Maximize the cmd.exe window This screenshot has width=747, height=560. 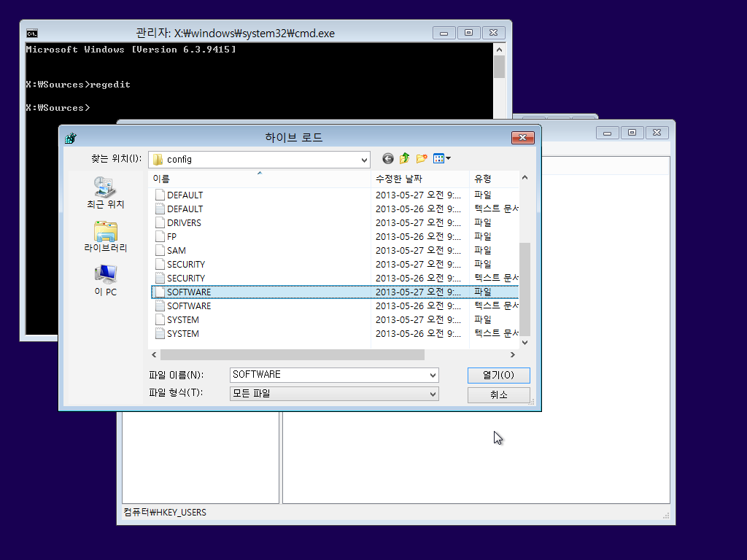click(x=468, y=33)
